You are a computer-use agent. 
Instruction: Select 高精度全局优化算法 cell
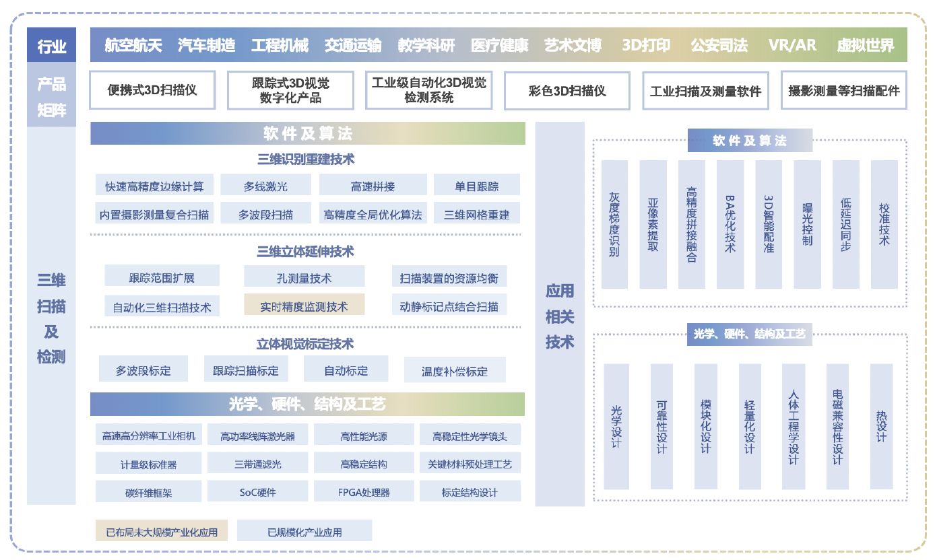click(373, 213)
